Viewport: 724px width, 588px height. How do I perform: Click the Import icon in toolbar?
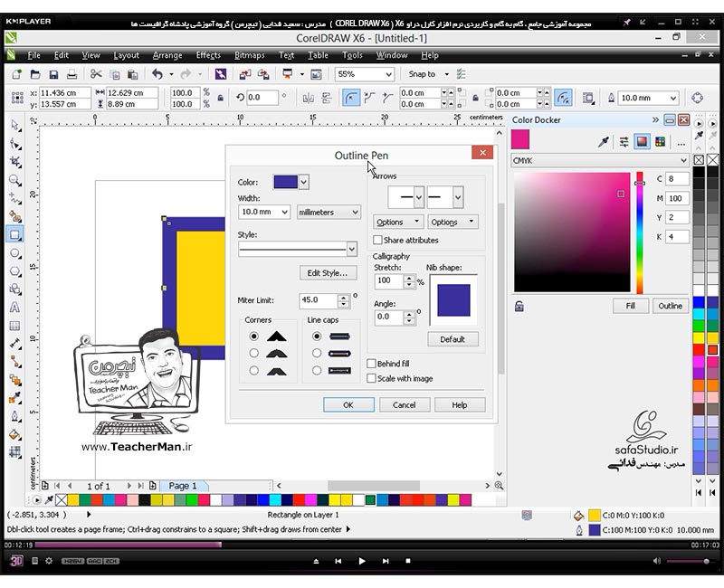click(244, 74)
